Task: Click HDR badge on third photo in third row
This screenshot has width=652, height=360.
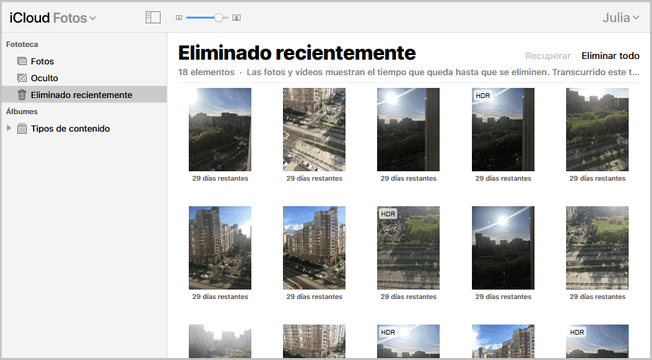Action: coord(388,332)
